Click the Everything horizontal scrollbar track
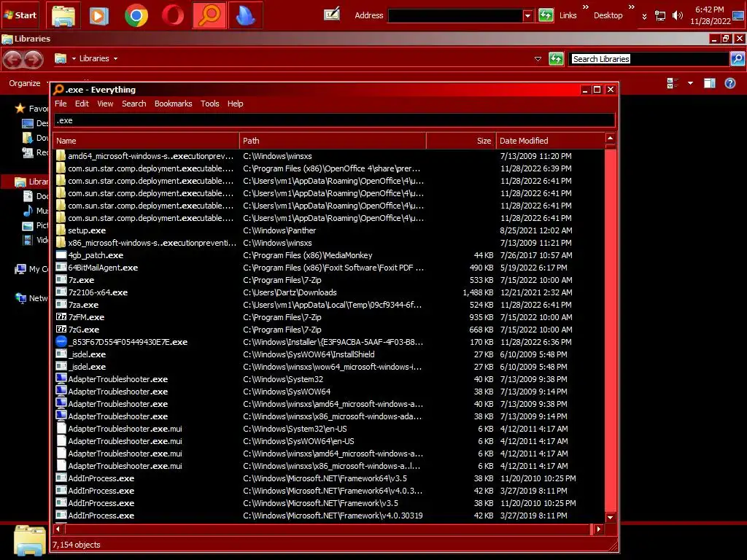747x560 pixels. [x=327, y=529]
